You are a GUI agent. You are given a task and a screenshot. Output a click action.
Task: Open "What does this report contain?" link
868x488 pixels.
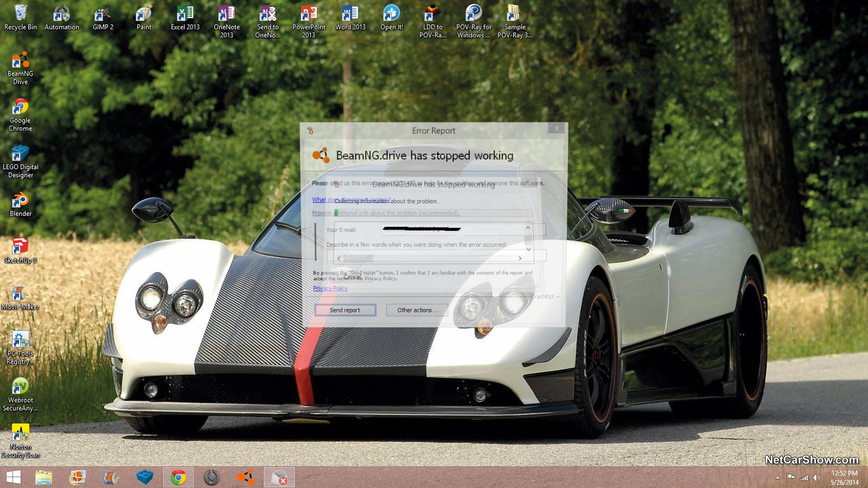pos(351,200)
